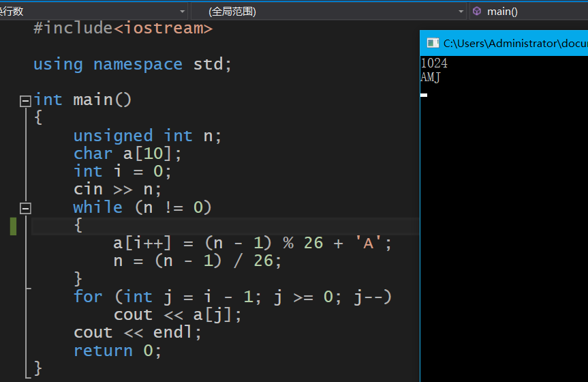Image resolution: width=588 pixels, height=382 pixels.
Task: Click the 'n = (n - 1) / 26;' line
Action: coord(197,261)
